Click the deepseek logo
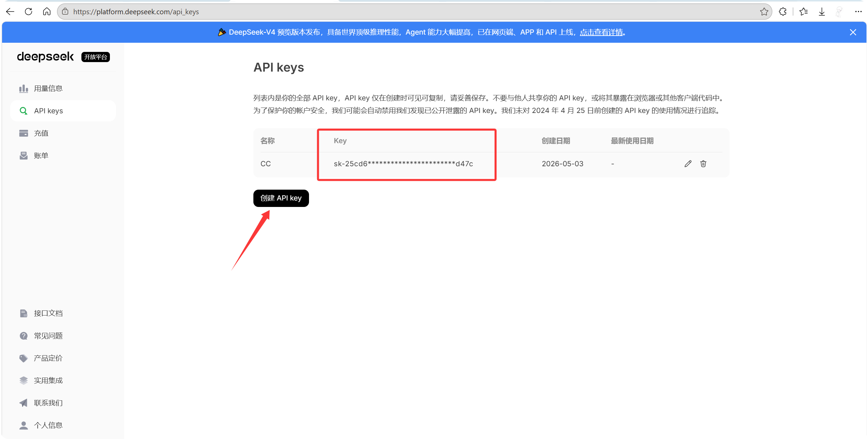The height and width of the screenshot is (439, 868). click(x=45, y=57)
